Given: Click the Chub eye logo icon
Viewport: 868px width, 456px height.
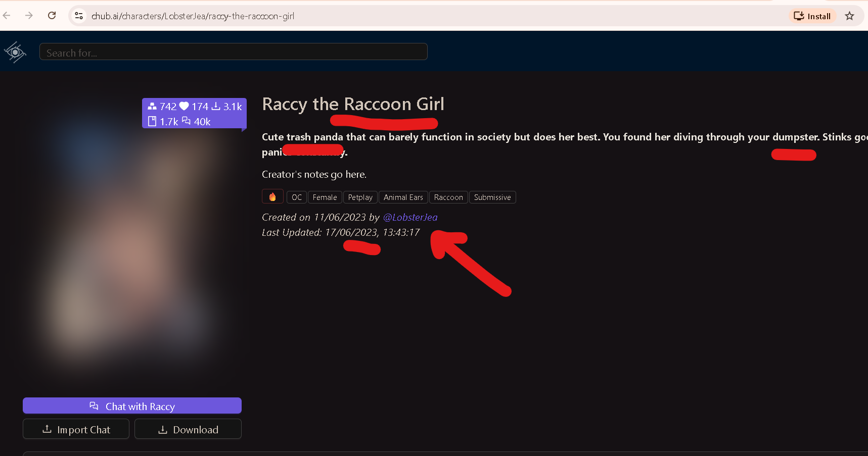Looking at the screenshot, I should pyautogui.click(x=15, y=52).
